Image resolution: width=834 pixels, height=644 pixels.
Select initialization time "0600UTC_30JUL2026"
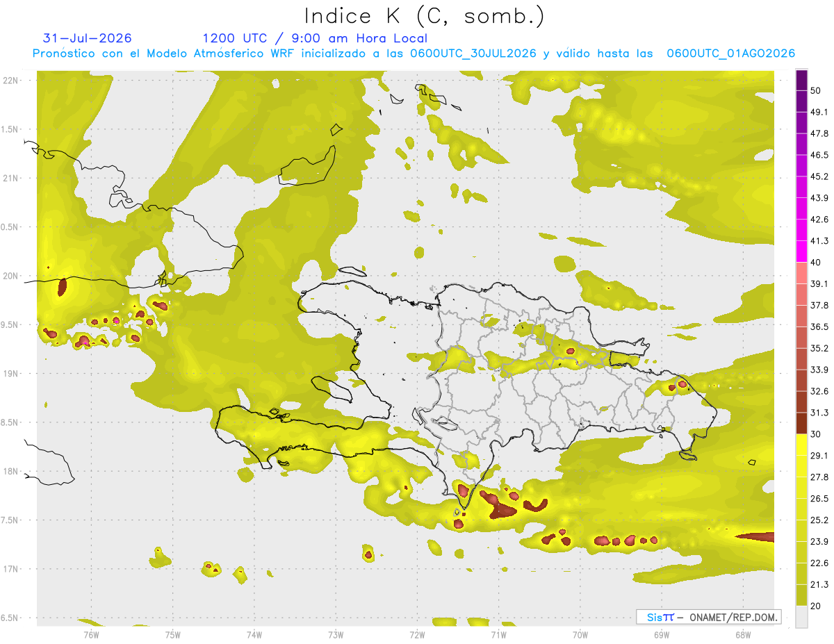point(473,53)
